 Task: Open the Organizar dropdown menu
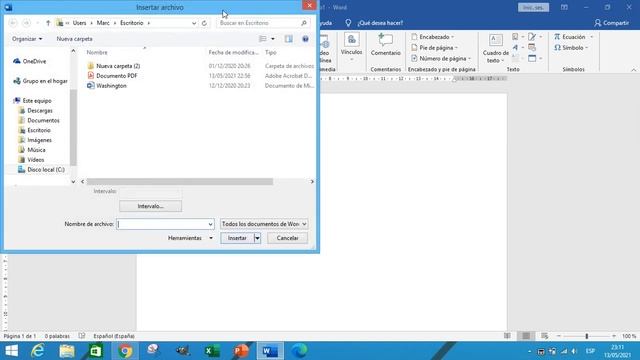coord(27,39)
